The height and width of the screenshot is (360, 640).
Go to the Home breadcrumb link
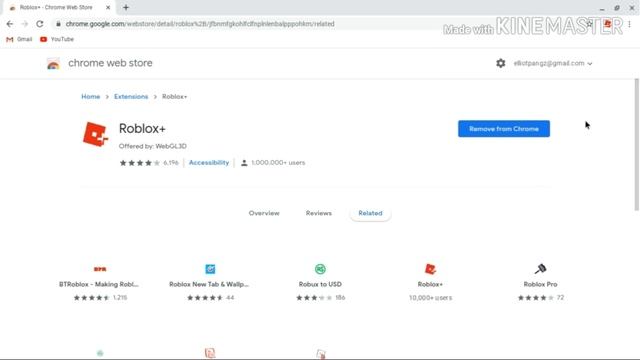coord(91,97)
